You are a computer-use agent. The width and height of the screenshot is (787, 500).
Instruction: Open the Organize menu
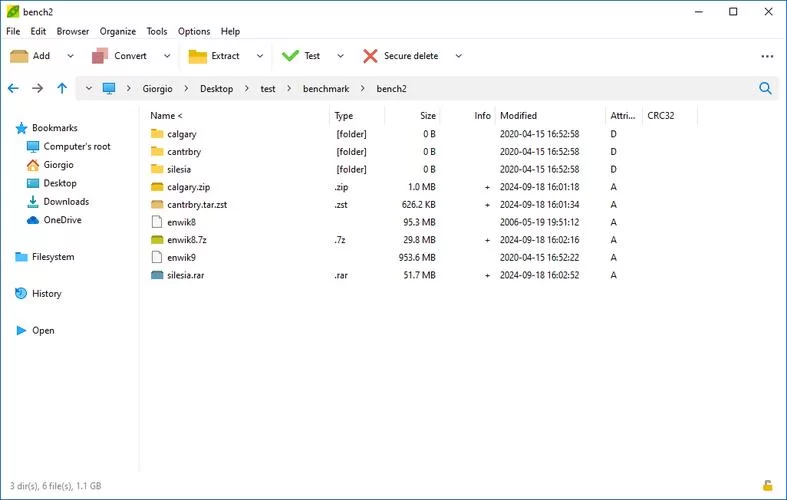tap(117, 31)
